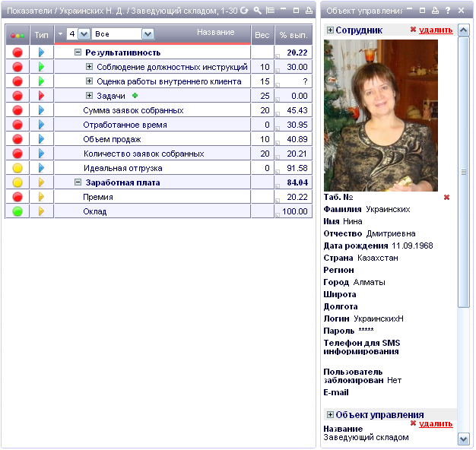Open the Объем продаж indicator
This screenshot has height=450, width=476.
click(x=112, y=139)
